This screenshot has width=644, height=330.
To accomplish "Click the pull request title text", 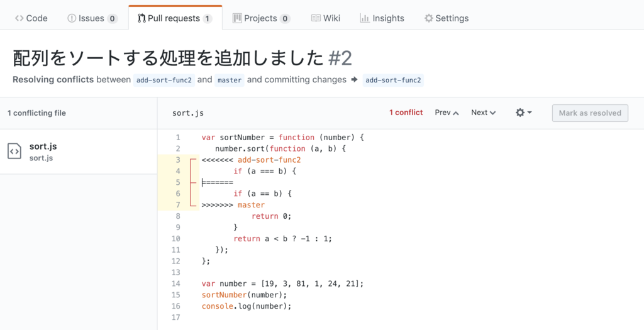I will pyautogui.click(x=169, y=58).
